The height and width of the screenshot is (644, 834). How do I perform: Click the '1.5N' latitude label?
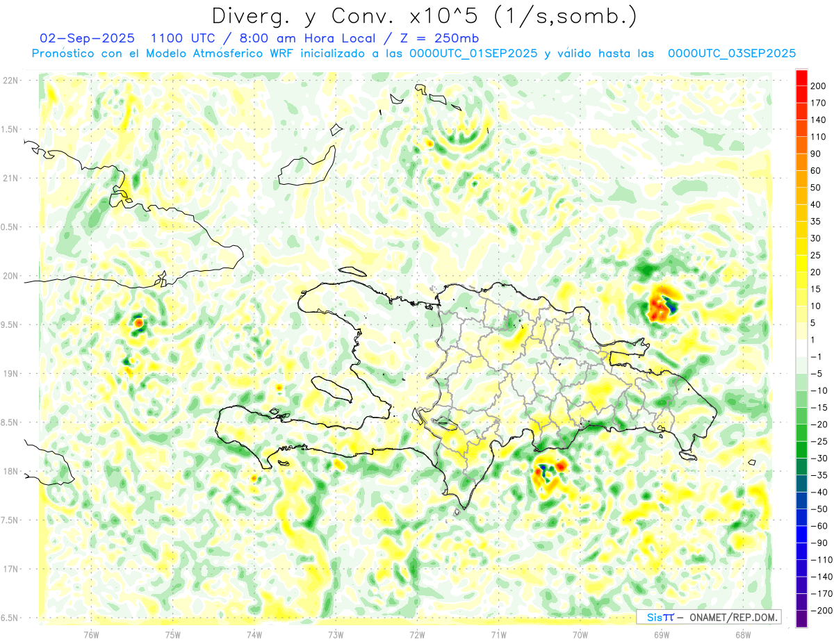point(10,129)
